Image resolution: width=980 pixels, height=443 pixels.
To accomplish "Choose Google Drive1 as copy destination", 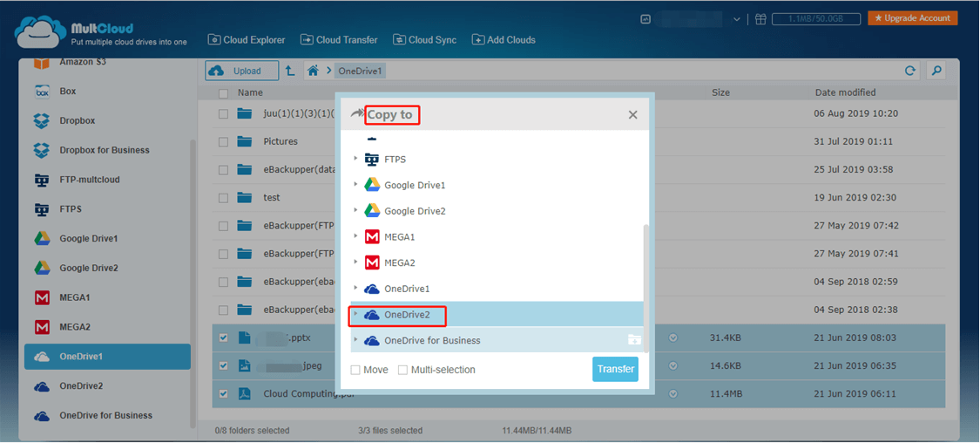I will pos(497,185).
